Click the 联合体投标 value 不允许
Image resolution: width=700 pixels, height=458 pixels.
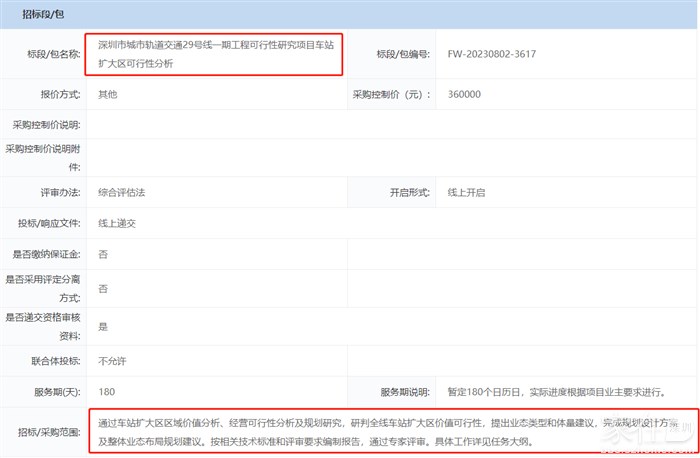pyautogui.click(x=112, y=360)
